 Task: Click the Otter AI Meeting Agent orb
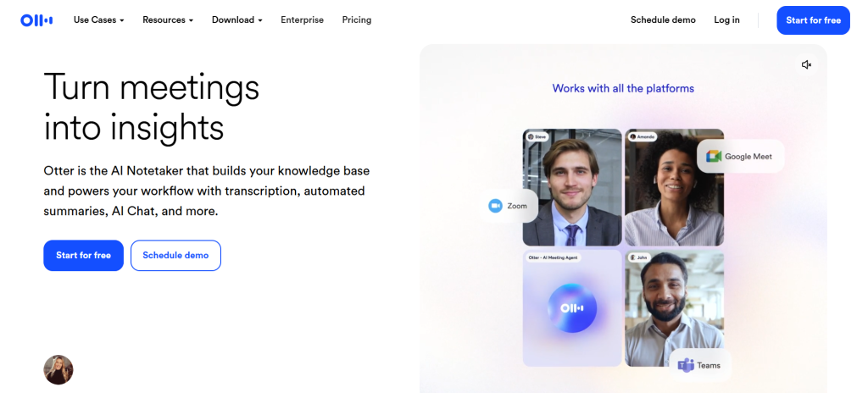tap(572, 308)
